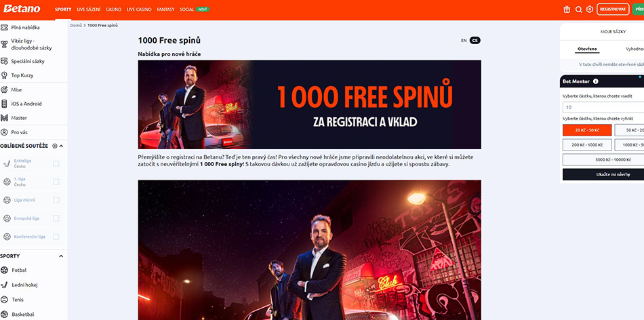Viewport: 644px width, 320px height.
Task: Select the Fotbal football icon
Action: tap(5, 271)
